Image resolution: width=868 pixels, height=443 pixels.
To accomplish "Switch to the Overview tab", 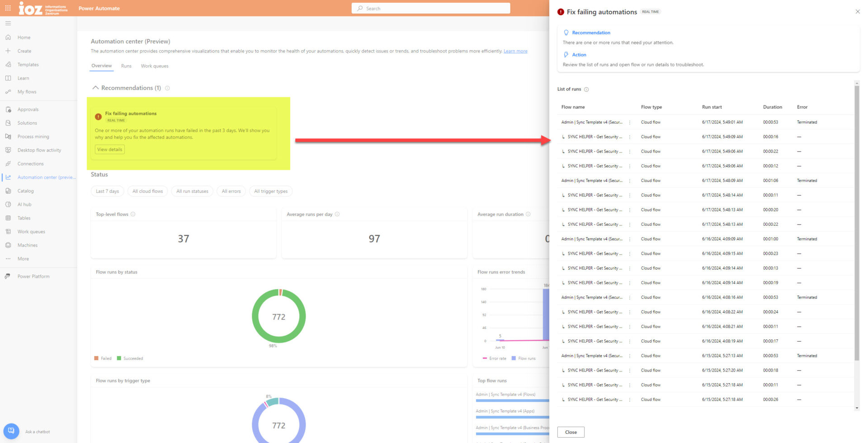I will coord(102,66).
